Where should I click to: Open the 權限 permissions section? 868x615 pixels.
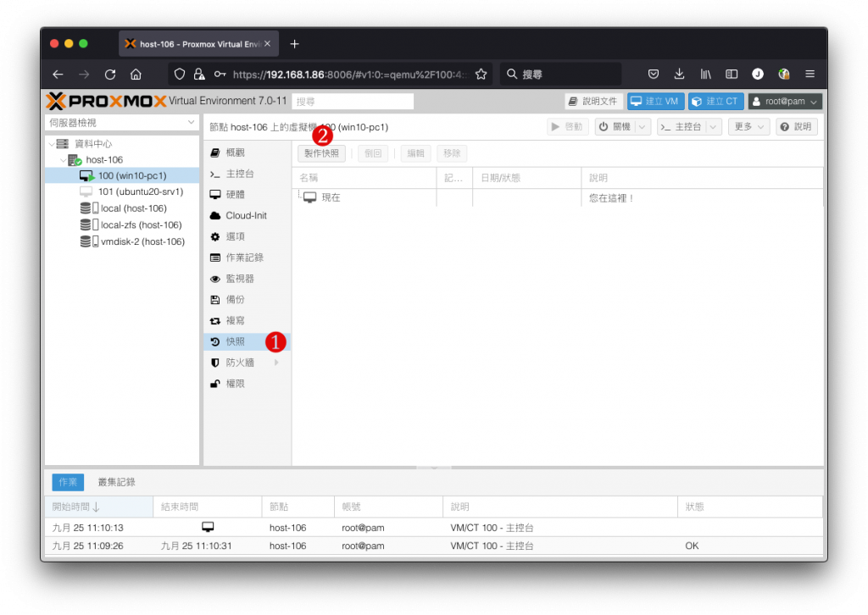[x=247, y=384]
